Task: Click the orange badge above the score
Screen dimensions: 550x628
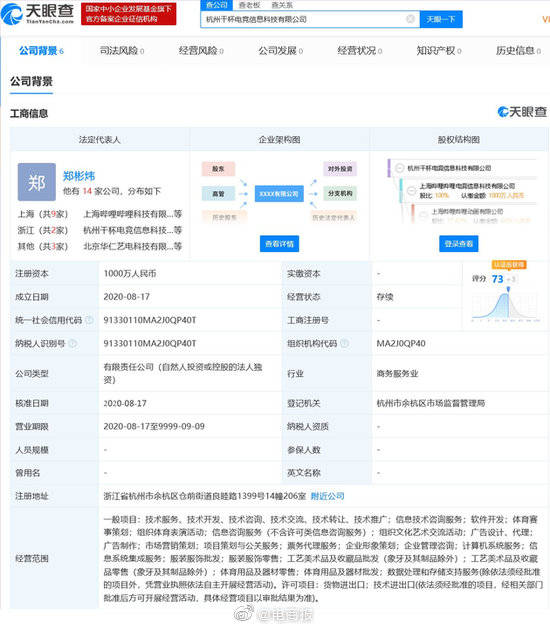Action: coord(509,265)
